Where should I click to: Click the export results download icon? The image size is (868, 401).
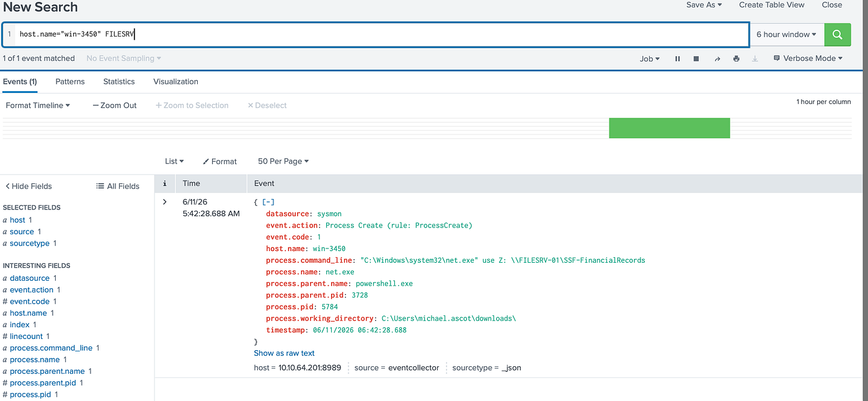tap(755, 59)
